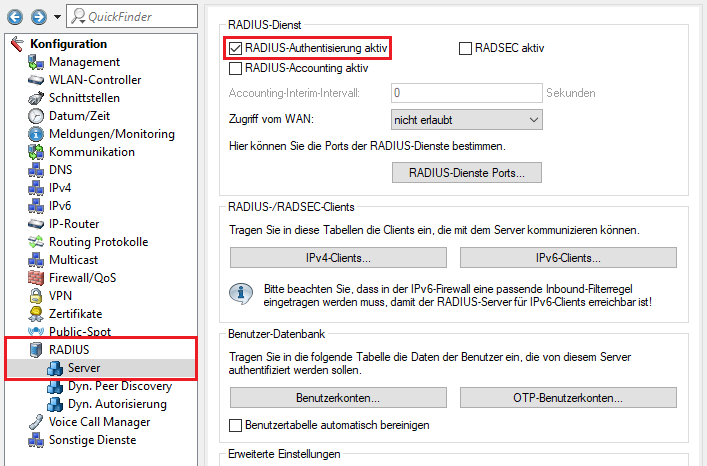Viewport: 707px width, 466px height.
Task: Click the Datum/Zeit clock icon
Action: (x=36, y=116)
